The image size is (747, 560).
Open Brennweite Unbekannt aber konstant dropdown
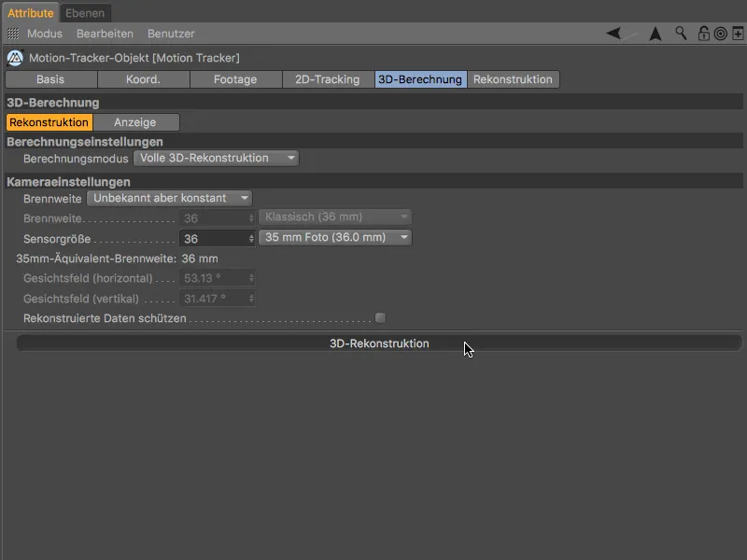(x=169, y=198)
